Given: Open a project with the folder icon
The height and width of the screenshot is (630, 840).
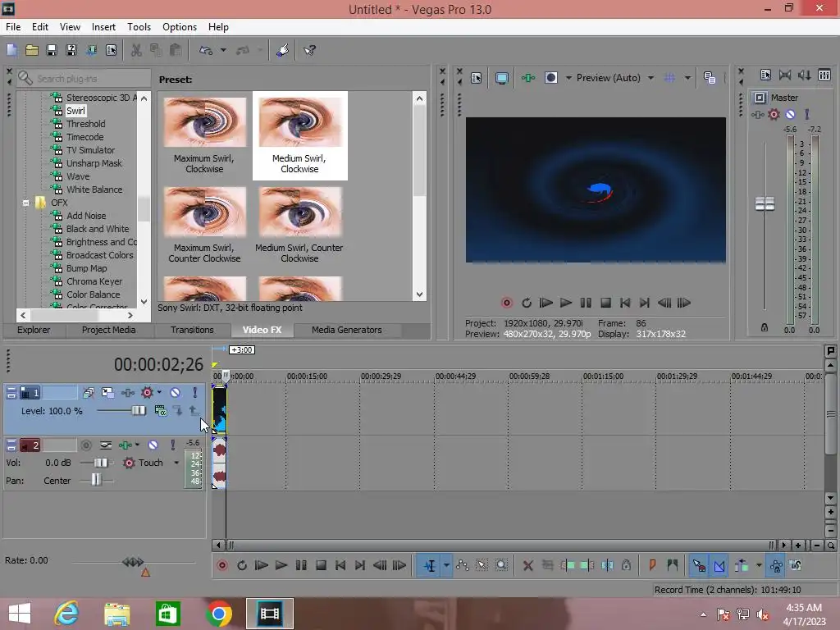Looking at the screenshot, I should [x=32, y=50].
